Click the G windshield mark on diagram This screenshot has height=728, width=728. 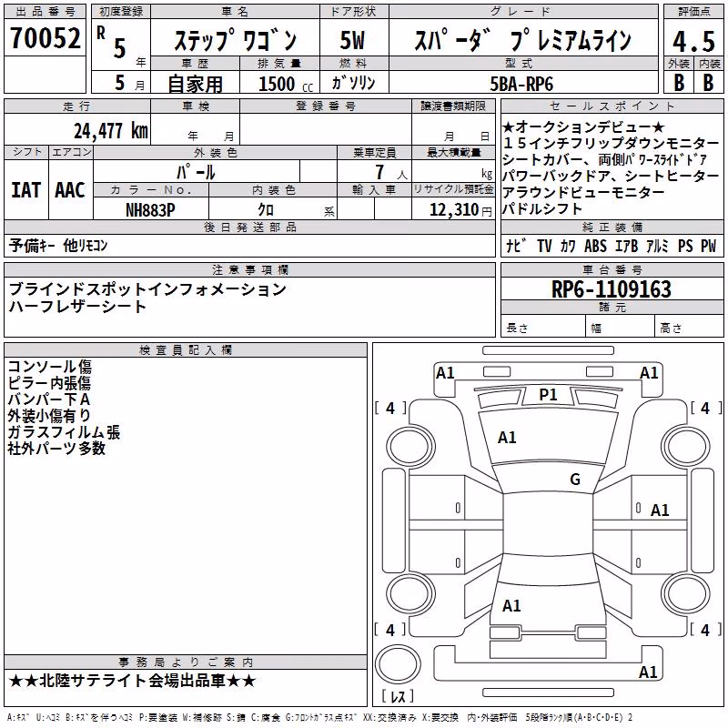coord(575,480)
